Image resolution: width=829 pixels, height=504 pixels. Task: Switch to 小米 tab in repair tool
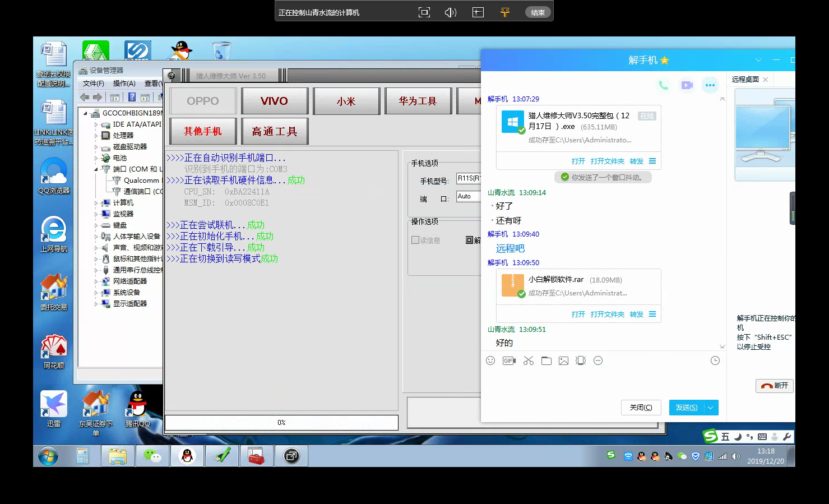tap(346, 101)
